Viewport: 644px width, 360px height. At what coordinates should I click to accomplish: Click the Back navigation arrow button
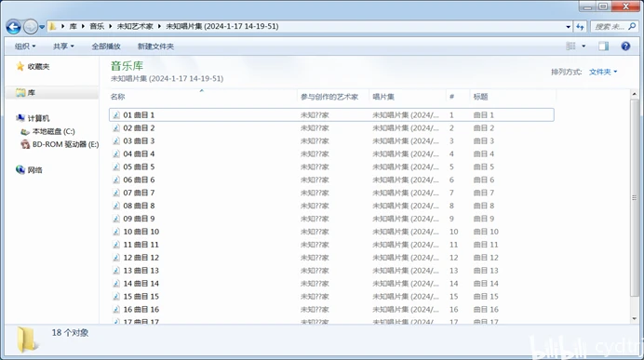pos(13,27)
